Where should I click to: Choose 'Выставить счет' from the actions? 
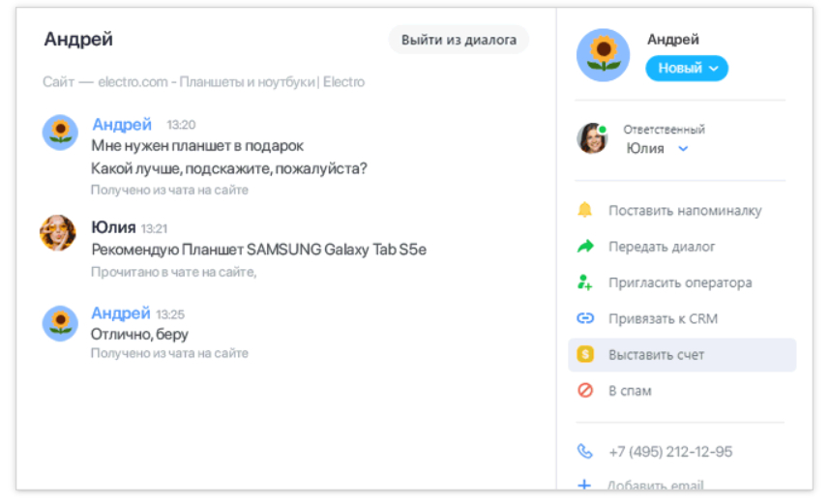pyautogui.click(x=656, y=355)
